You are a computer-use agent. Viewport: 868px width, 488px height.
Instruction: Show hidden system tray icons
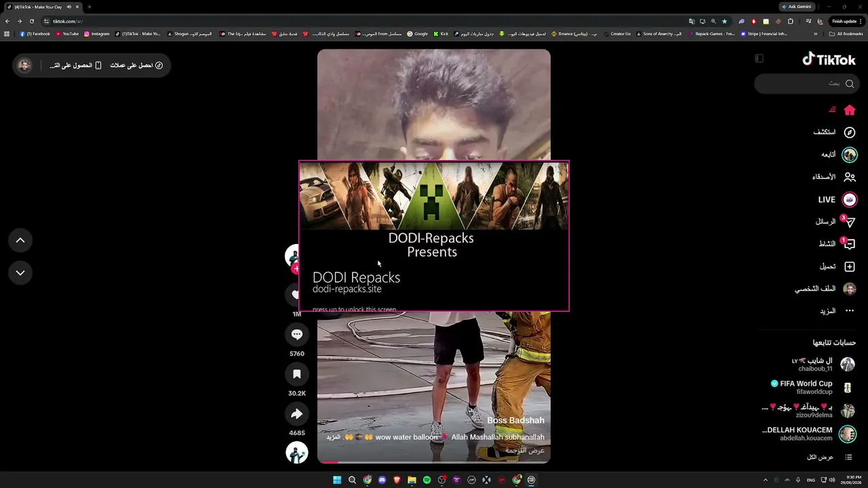pyautogui.click(x=766, y=480)
